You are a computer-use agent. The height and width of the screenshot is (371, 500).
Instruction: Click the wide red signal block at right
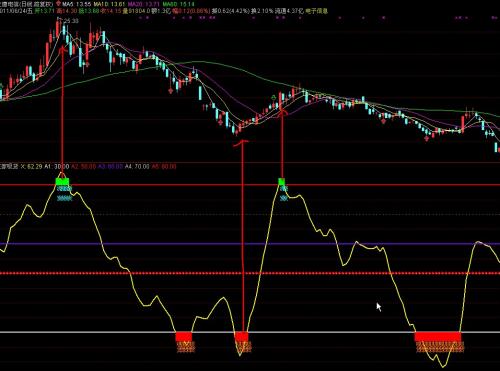pyautogui.click(x=438, y=337)
